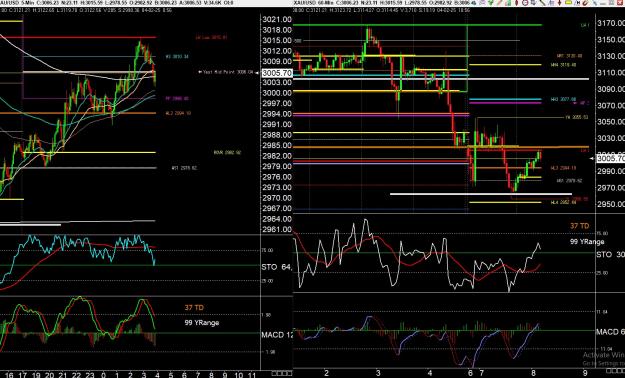This screenshot has height=378, width=625.
Task: Click day 3 on 60-Min time axis
Action: point(378,374)
